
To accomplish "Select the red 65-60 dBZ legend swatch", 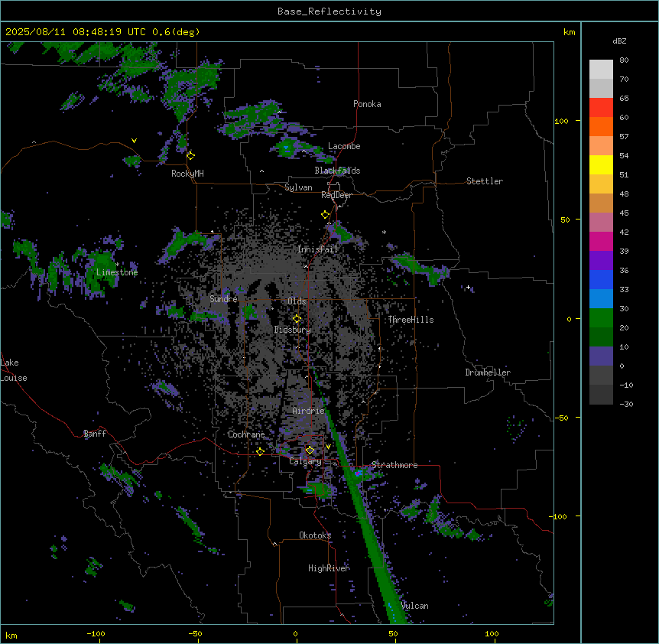I will (x=601, y=107).
